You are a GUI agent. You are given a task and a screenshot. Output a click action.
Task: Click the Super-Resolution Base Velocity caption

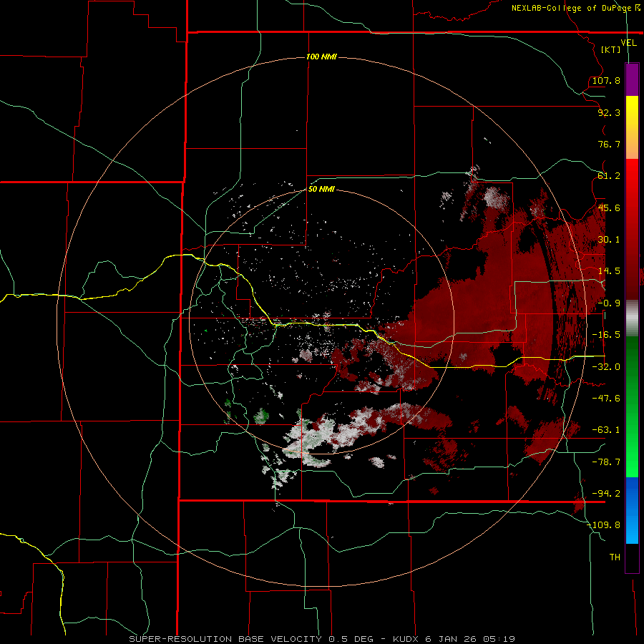click(321, 639)
